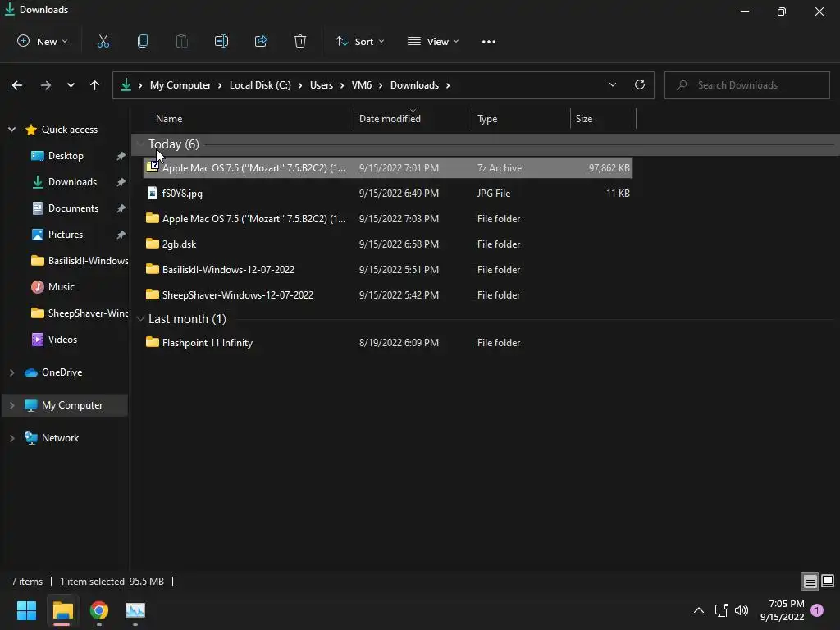Viewport: 840px width, 630px height.
Task: Show hidden system tray icons
Action: (x=699, y=610)
